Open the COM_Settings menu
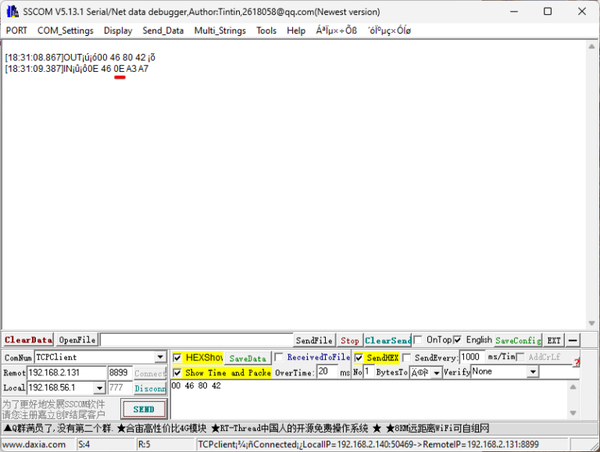 click(65, 30)
